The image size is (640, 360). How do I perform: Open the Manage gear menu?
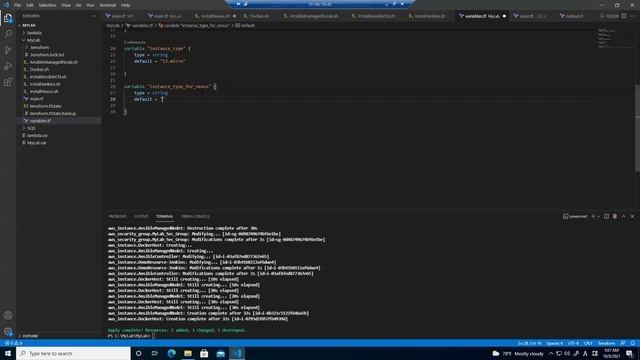click(8, 331)
